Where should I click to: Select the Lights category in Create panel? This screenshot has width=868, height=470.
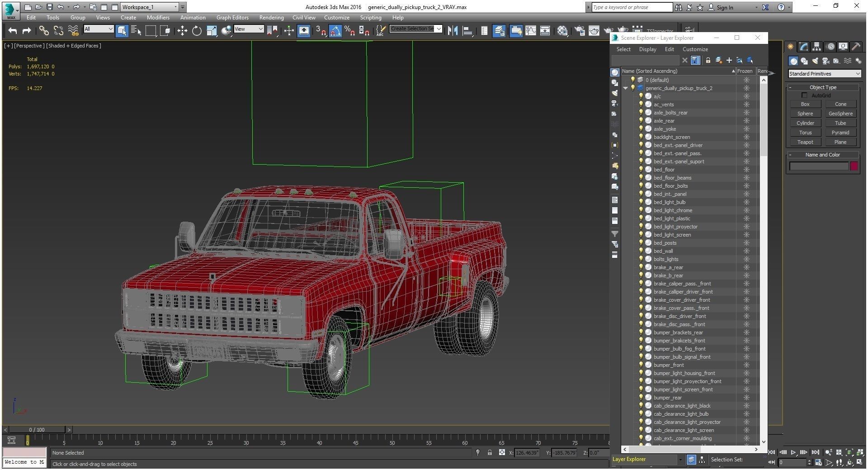point(815,61)
